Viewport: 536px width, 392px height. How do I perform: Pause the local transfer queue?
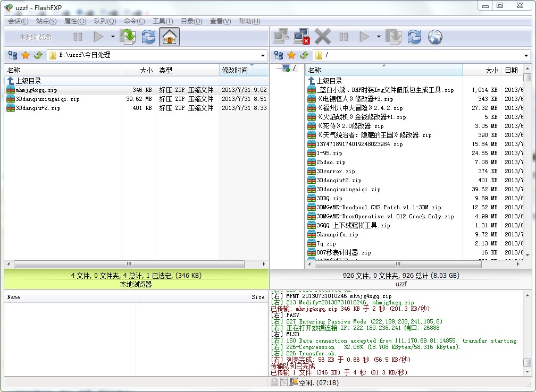click(x=78, y=37)
